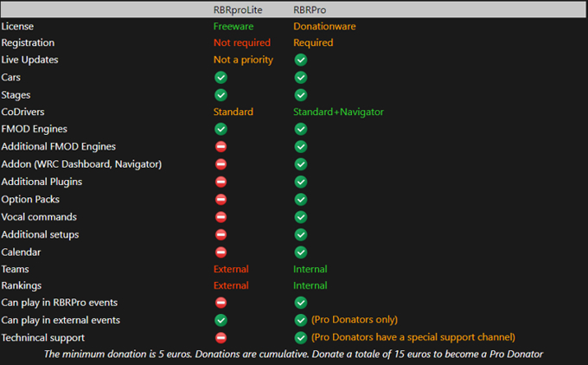Click External in the Rankings row
588x365 pixels.
[231, 285]
